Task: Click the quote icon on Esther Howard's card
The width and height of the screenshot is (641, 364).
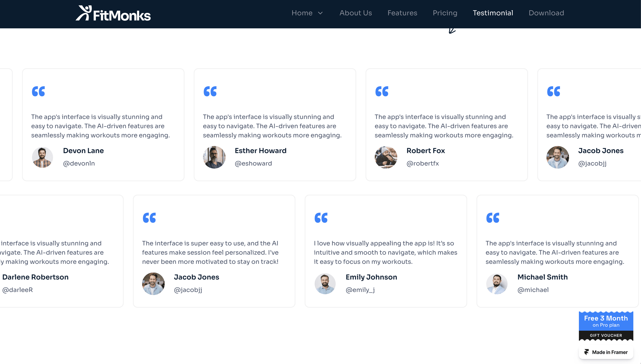Action: click(x=210, y=91)
